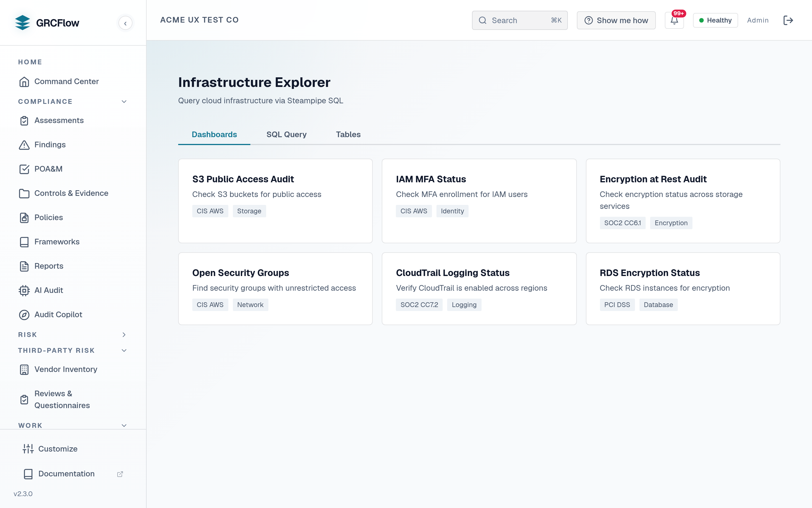Click the Storage tag on S3 card

[x=249, y=211]
